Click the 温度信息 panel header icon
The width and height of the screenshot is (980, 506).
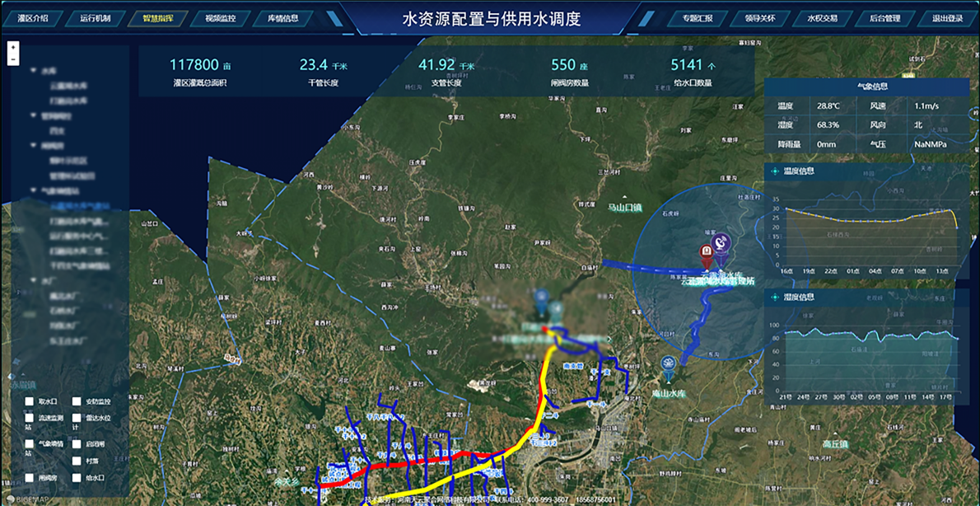pos(775,171)
